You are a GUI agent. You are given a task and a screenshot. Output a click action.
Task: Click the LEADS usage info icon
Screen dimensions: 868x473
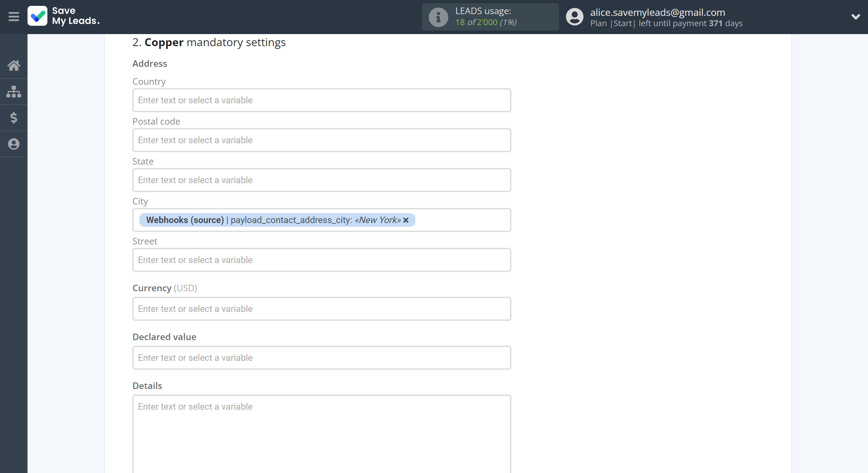pyautogui.click(x=437, y=16)
